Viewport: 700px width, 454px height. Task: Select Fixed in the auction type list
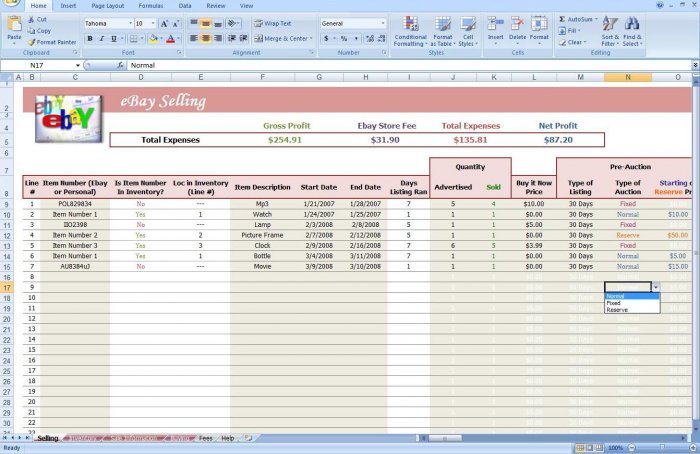tap(632, 303)
